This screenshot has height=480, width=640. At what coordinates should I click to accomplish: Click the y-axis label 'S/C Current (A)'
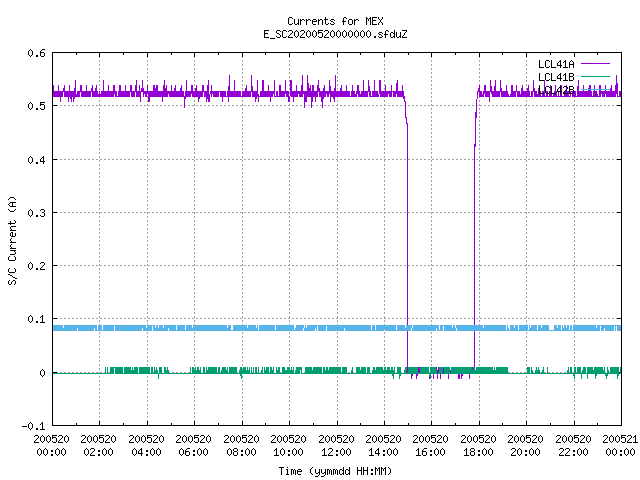click(x=13, y=240)
